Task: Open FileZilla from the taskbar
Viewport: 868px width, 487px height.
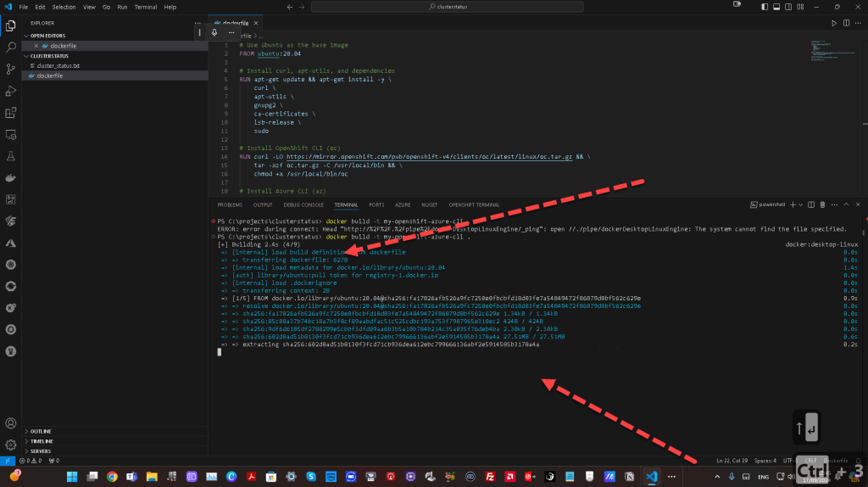Action: (x=490, y=477)
